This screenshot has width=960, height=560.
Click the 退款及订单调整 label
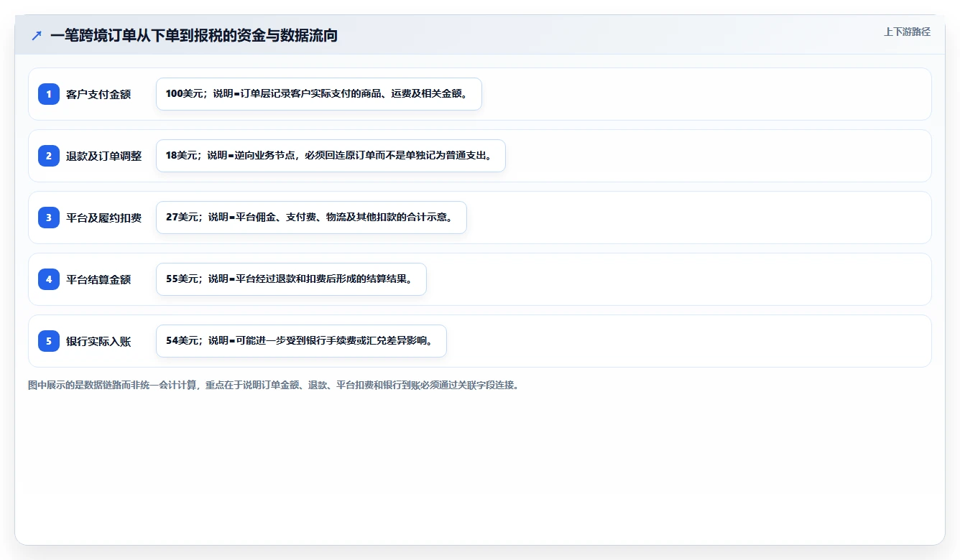coord(104,156)
